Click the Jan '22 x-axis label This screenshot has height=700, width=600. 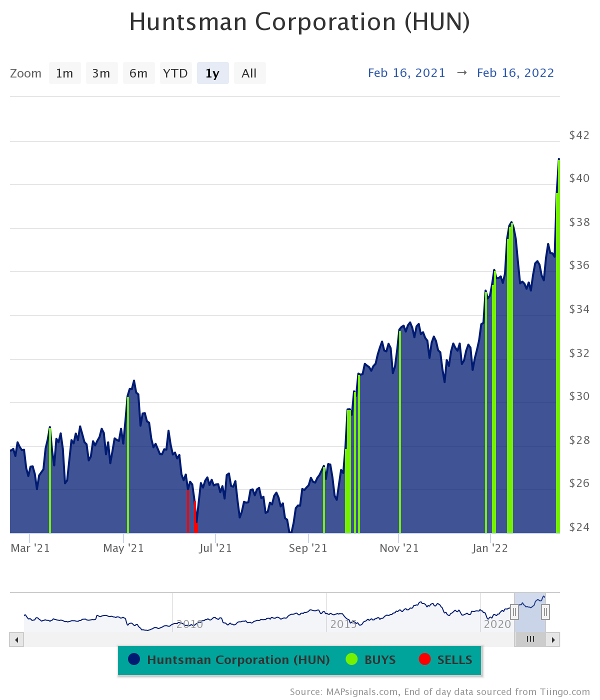[x=490, y=548]
